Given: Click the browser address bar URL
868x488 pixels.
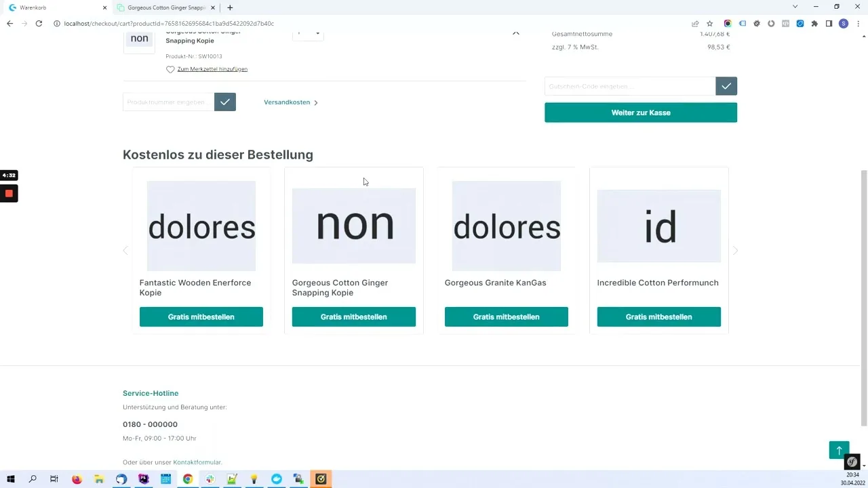Looking at the screenshot, I should pyautogui.click(x=170, y=24).
